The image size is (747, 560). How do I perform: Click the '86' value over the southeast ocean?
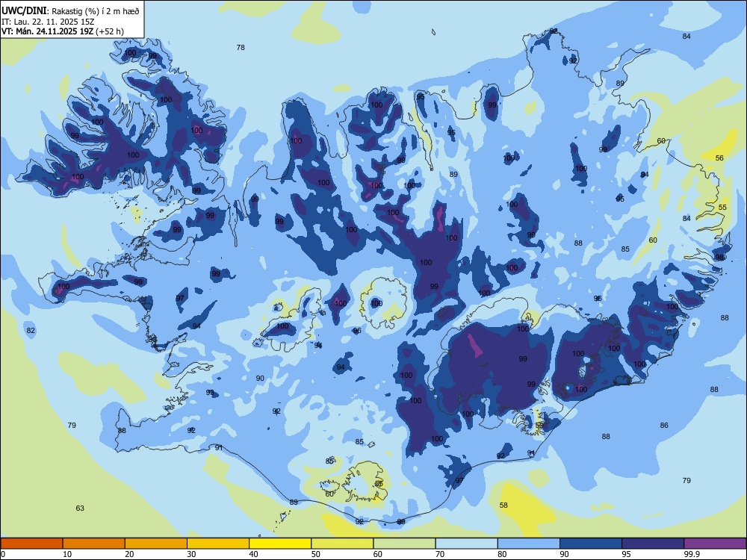coord(664,426)
